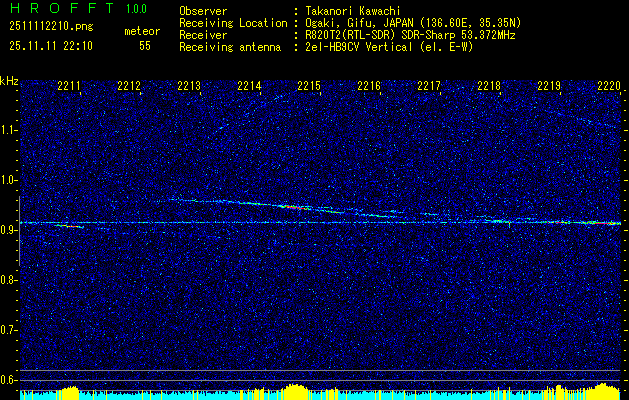The height and width of the screenshot is (400, 629).
Task: Click the Observer label
Action: pos(203,11)
